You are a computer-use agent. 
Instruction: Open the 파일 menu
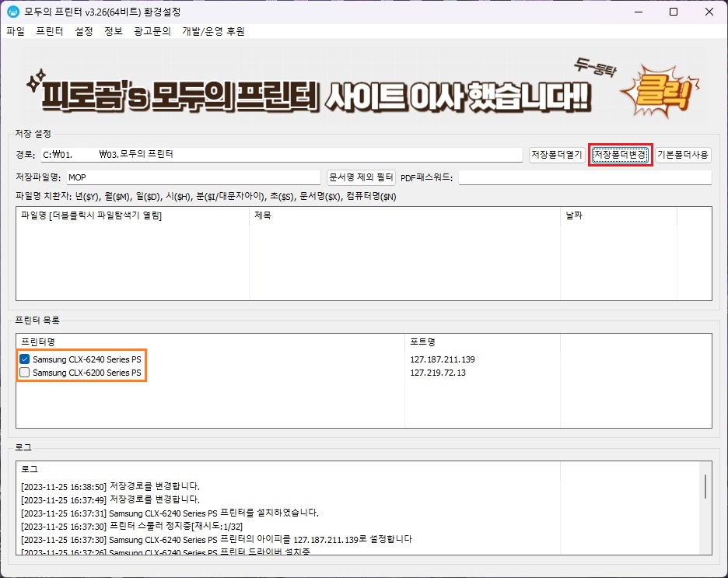click(x=15, y=31)
